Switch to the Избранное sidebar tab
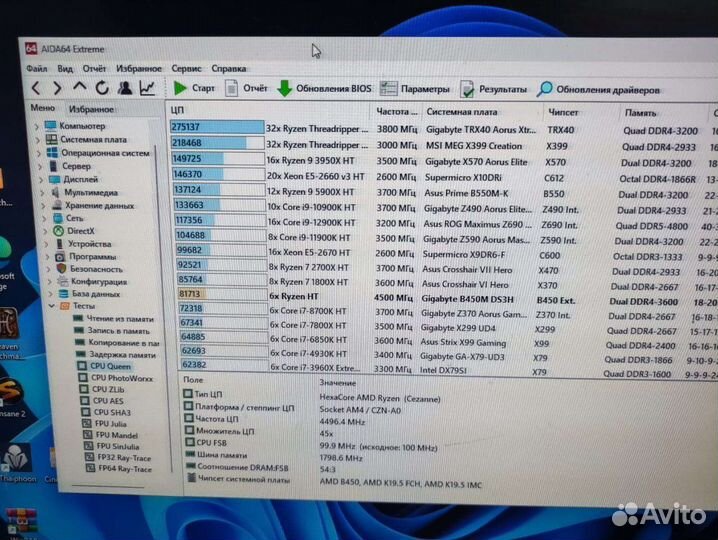This screenshot has height=540, width=718. point(91,109)
